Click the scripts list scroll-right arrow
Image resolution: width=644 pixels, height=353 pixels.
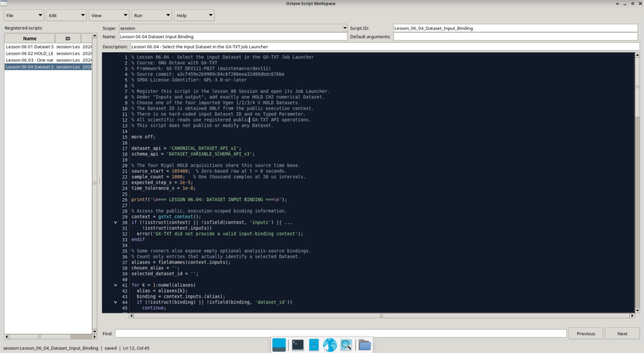94,337
